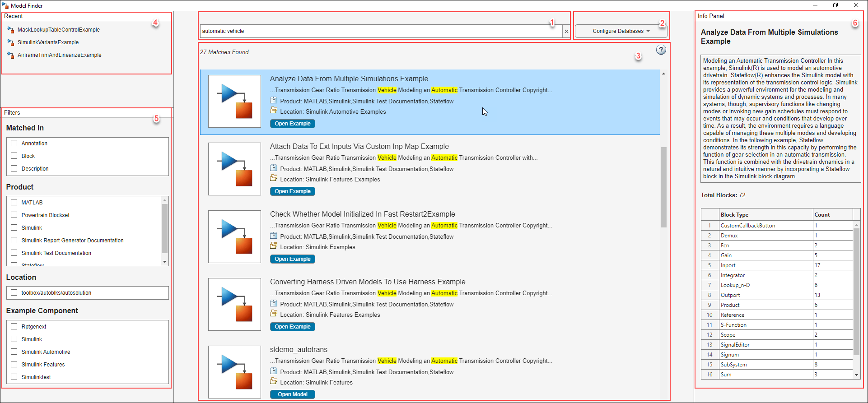The width and height of the screenshot is (868, 403).
Task: Click model icon beside AirframeTrimAndLinearizeExample
Action: (x=11, y=55)
